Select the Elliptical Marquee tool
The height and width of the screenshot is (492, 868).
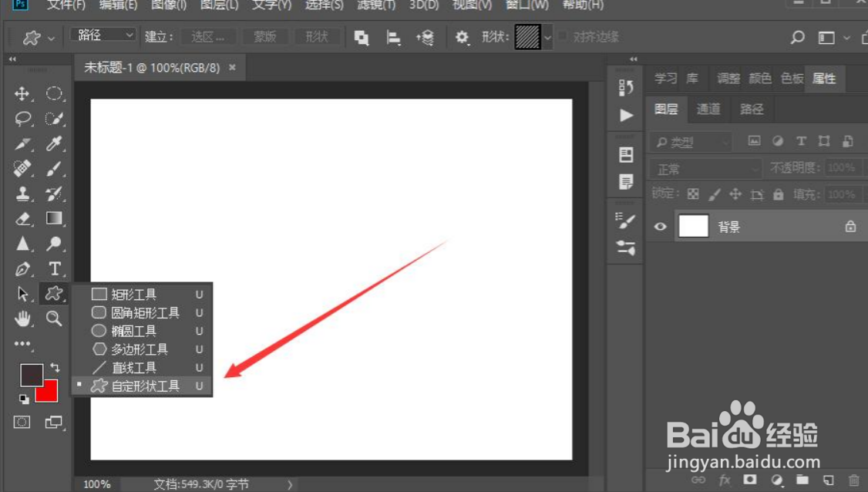[x=54, y=93]
